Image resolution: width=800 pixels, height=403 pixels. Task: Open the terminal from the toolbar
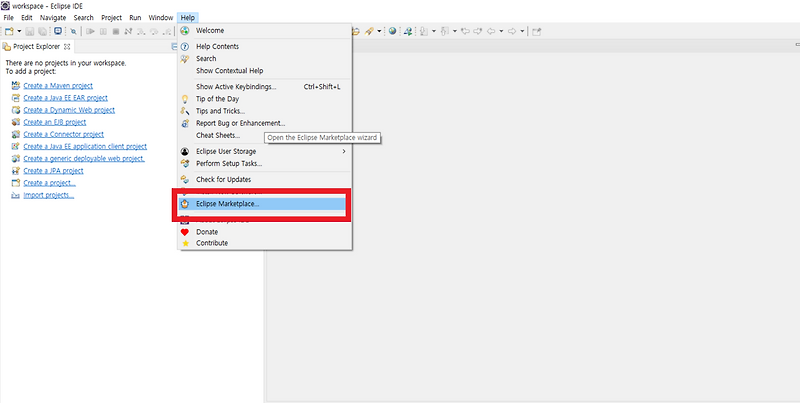[58, 31]
